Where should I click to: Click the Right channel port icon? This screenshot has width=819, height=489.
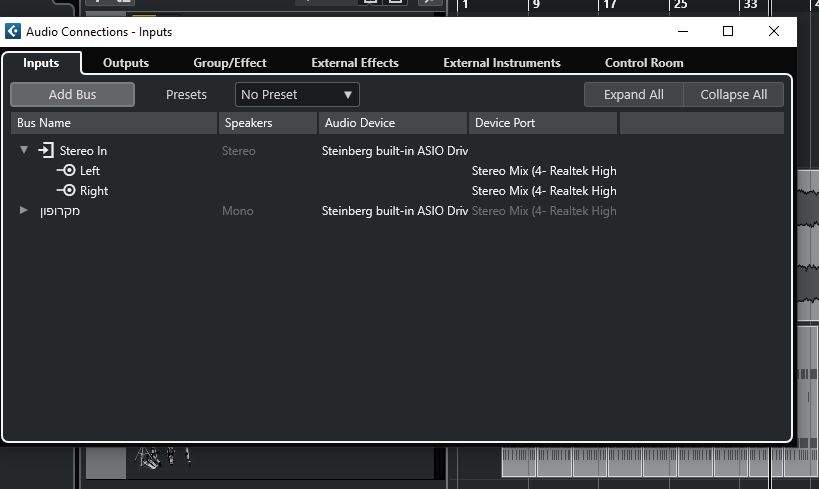coord(66,190)
